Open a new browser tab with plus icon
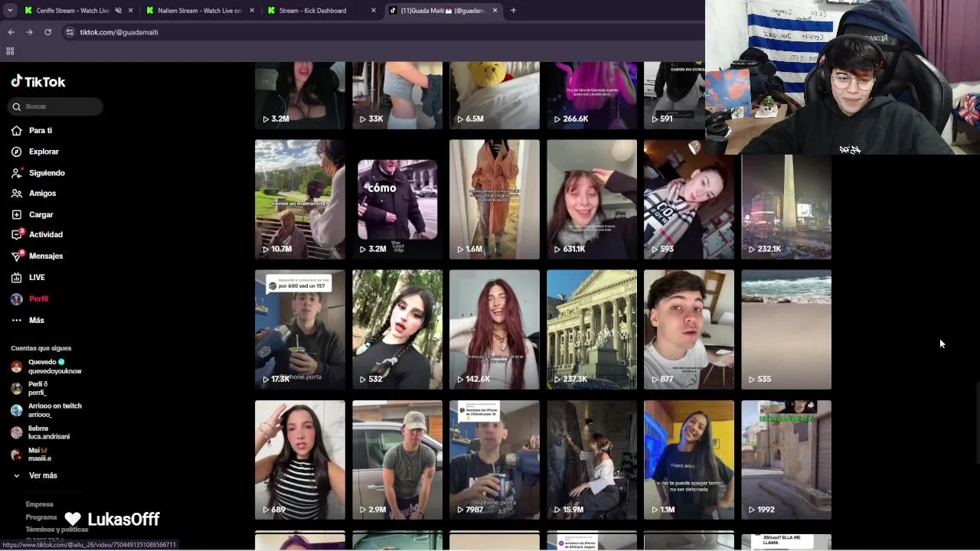Viewport: 980px width, 551px height. click(x=513, y=11)
